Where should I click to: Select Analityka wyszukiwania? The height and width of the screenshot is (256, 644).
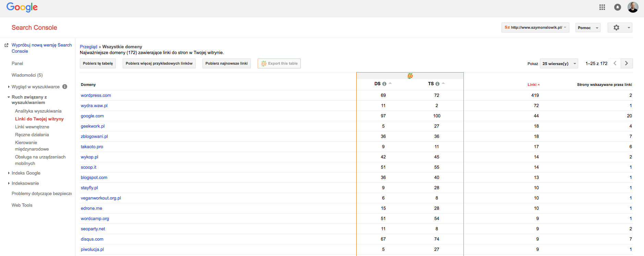click(38, 111)
